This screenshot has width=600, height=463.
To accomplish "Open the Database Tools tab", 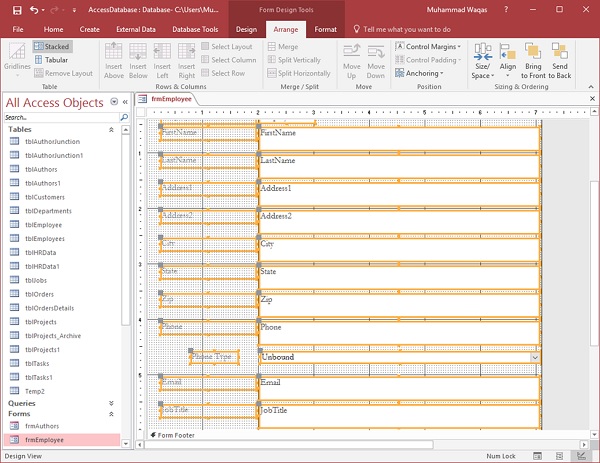I will pos(195,29).
